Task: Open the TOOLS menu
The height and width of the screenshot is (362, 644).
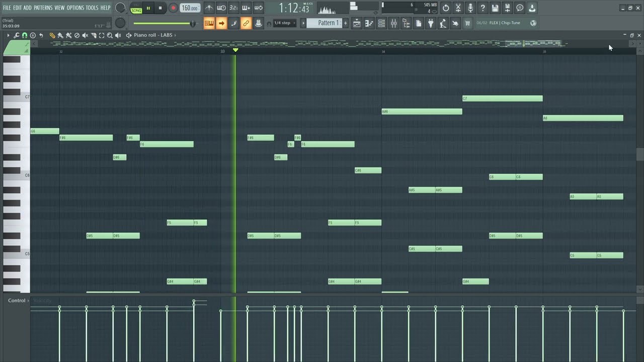Action: (92, 8)
